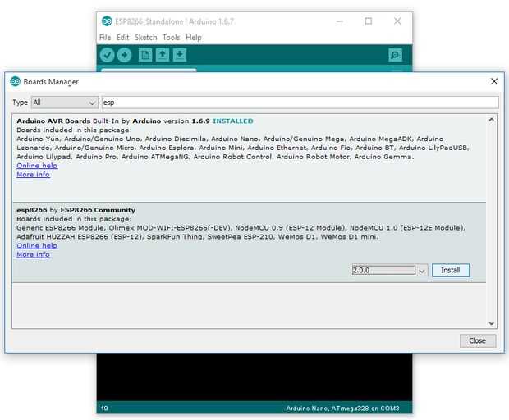Select the esp8266 by ESP8266 Community entry
This screenshot has height=420, width=509.
coord(76,210)
